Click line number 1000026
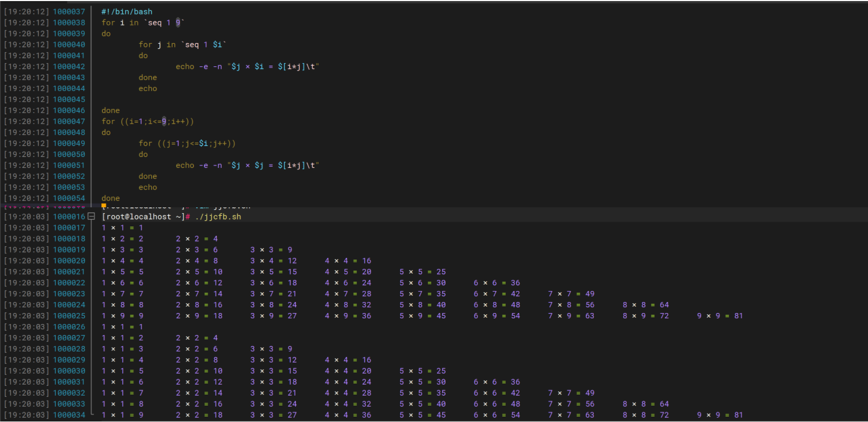 pos(69,327)
